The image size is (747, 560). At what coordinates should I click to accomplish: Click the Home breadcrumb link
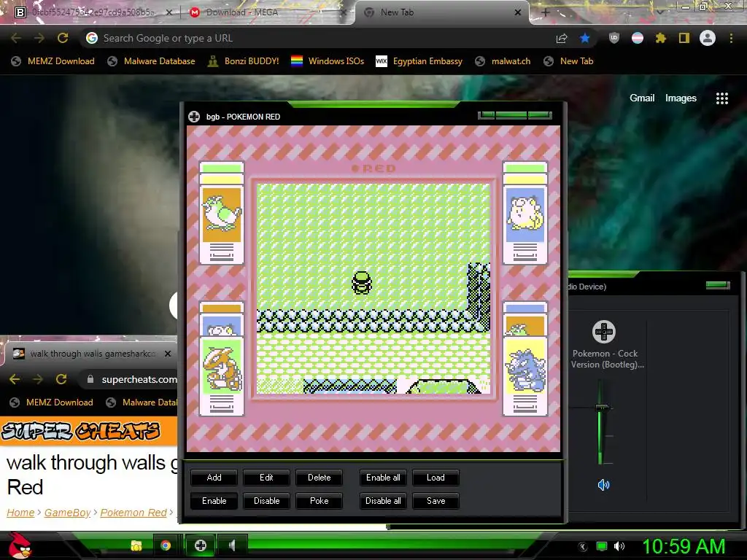point(20,513)
